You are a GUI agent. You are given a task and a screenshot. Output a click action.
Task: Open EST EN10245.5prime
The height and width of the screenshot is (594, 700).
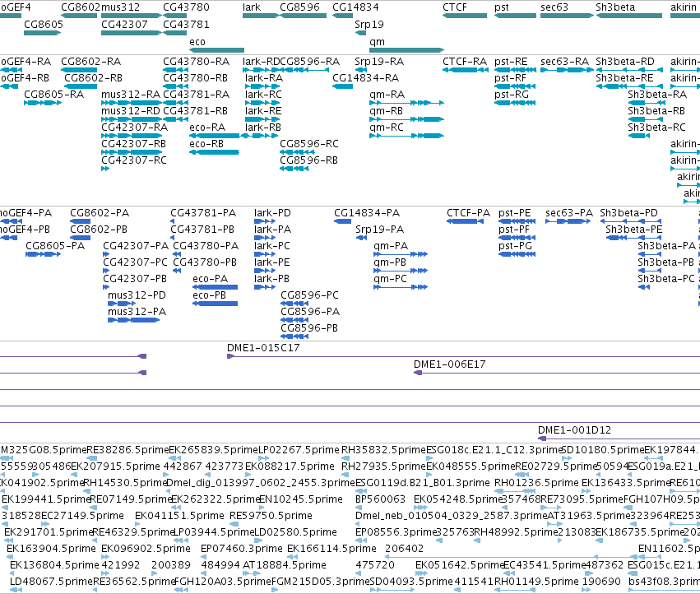point(262,508)
